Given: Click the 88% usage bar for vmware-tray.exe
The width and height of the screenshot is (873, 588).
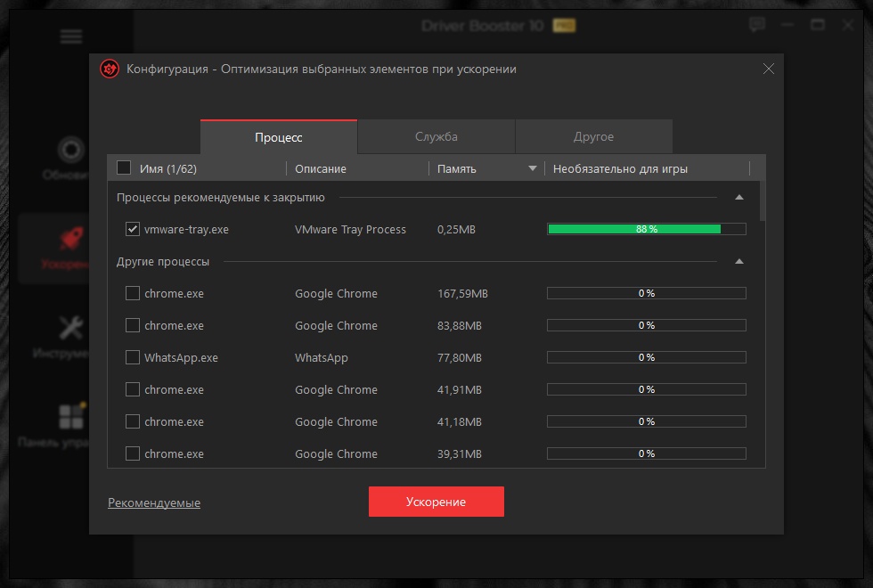Looking at the screenshot, I should click(646, 229).
